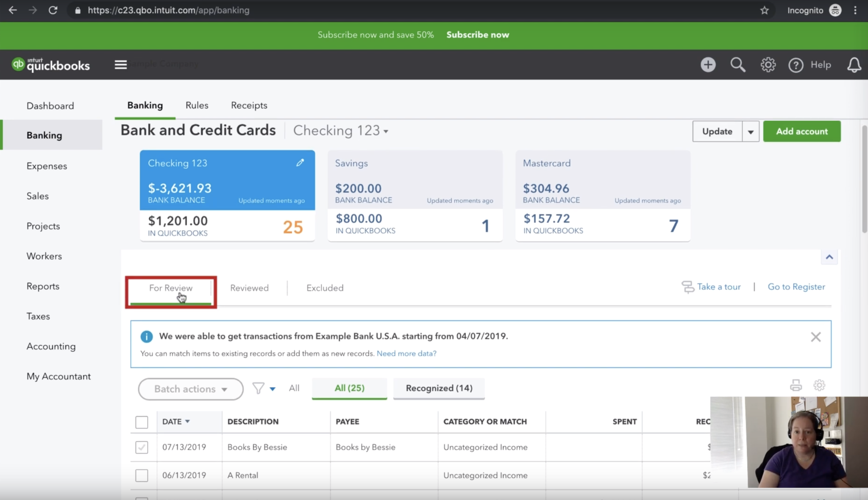Click the info icon in banner

[146, 336]
